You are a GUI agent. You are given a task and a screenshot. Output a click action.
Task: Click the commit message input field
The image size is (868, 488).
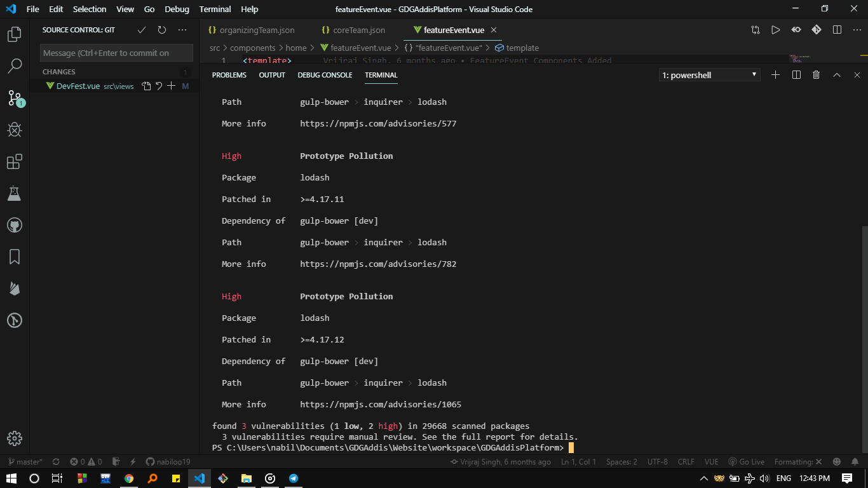pos(116,52)
